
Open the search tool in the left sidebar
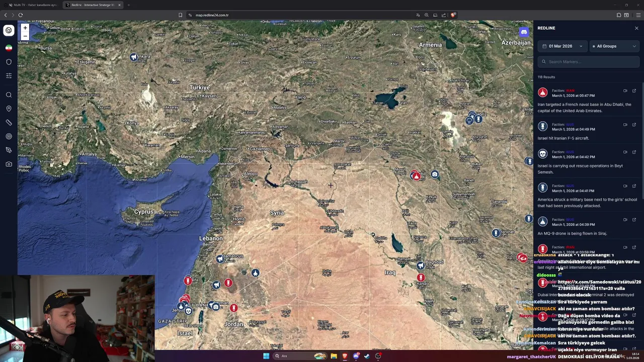[x=9, y=95]
